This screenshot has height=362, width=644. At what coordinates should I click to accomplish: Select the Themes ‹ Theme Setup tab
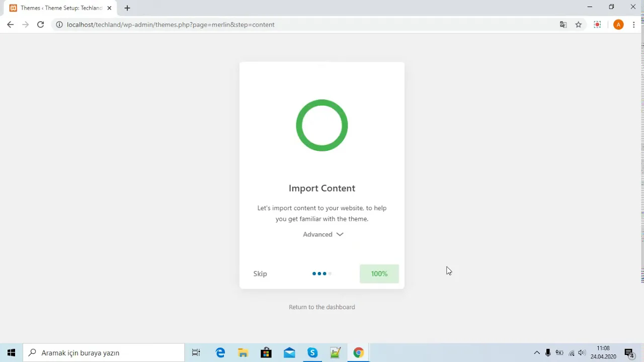point(60,8)
